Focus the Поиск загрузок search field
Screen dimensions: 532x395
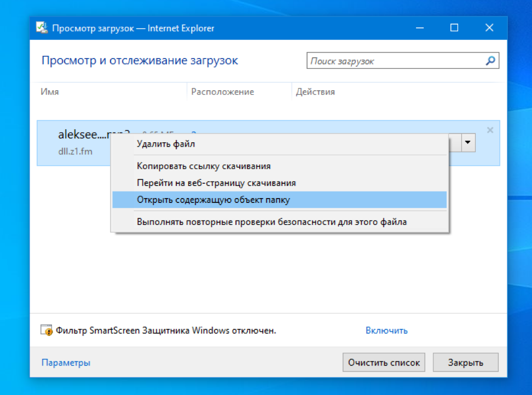click(x=394, y=61)
